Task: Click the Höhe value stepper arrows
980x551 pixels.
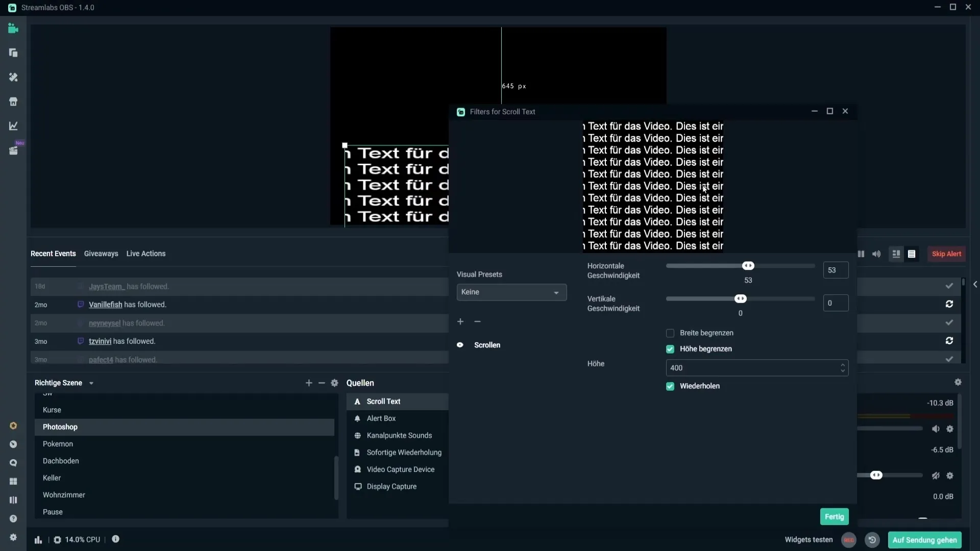Action: 843,368
